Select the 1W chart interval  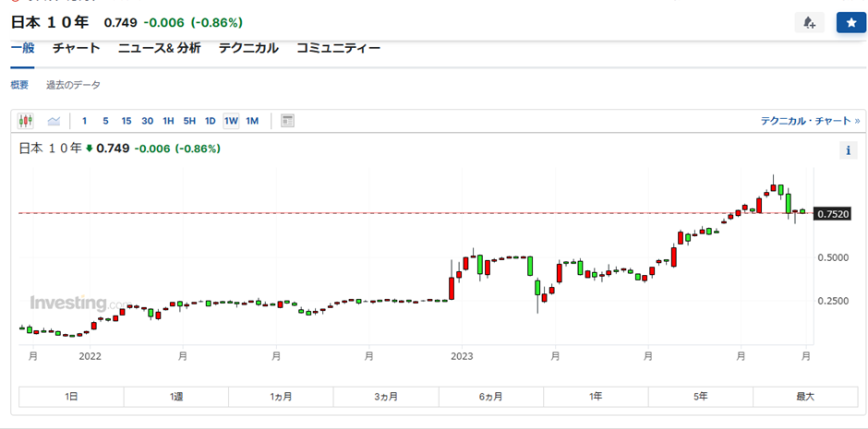tap(232, 121)
